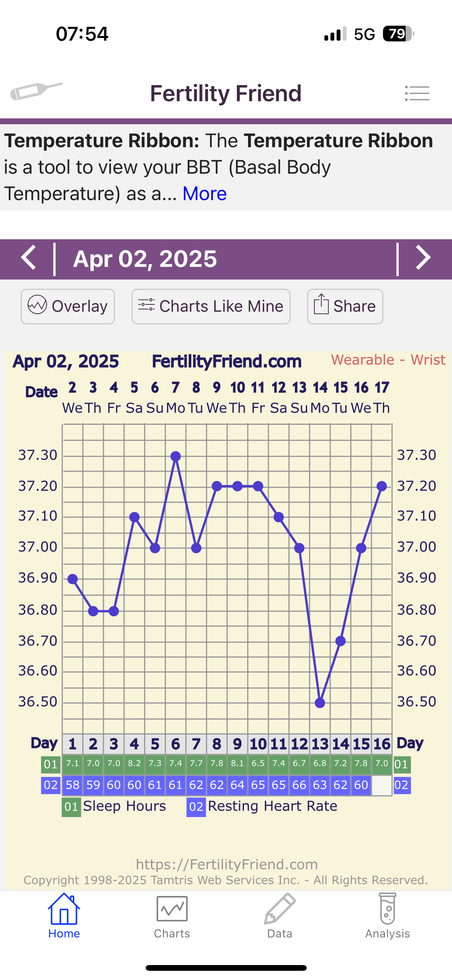This screenshot has width=452, height=980.
Task: Open Charts Like Mine filter
Action: point(211,306)
